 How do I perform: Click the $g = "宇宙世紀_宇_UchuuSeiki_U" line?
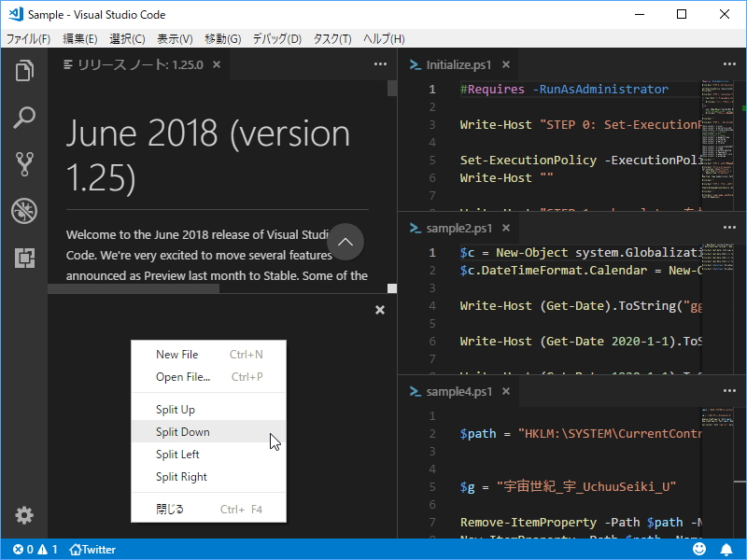point(568,486)
